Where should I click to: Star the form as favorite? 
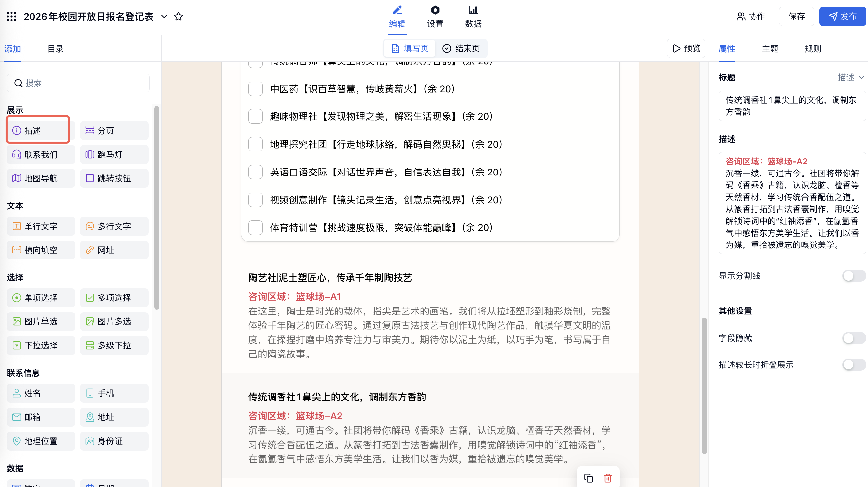[179, 16]
